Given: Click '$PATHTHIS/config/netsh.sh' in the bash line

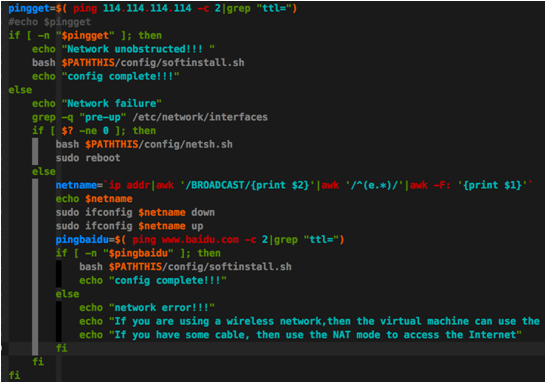Looking at the screenshot, I should click(159, 144).
